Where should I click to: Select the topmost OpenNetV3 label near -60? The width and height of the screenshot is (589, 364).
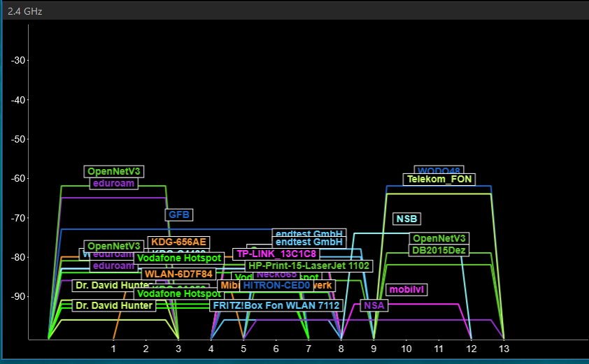114,171
